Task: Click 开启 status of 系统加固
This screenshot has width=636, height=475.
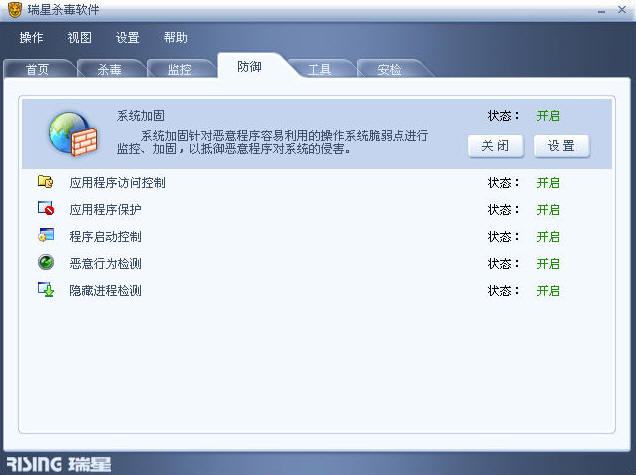Action: [x=548, y=116]
